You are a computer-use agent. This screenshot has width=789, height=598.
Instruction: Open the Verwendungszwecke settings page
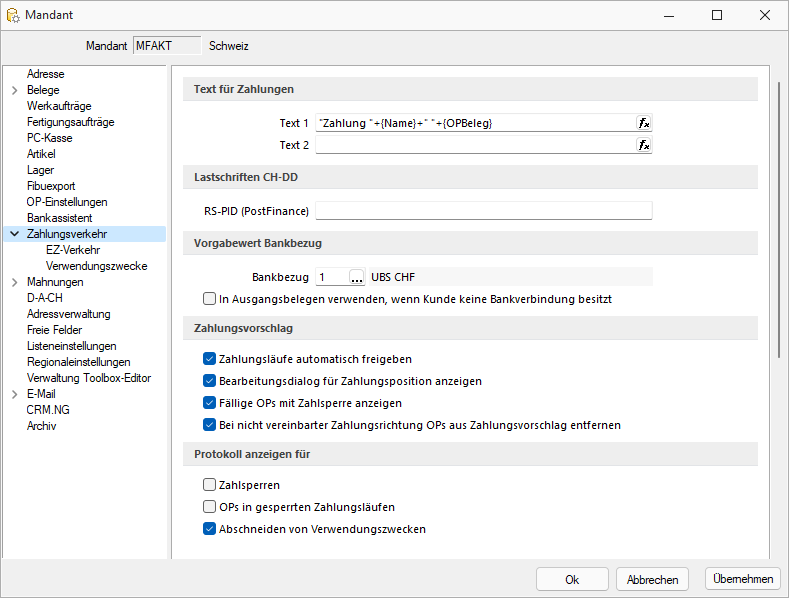tap(96, 266)
